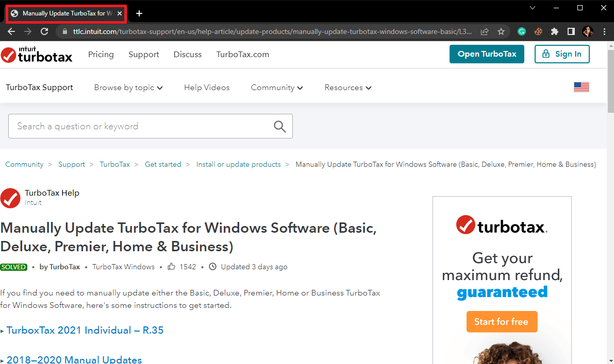Click the address bar URL text

pyautogui.click(x=272, y=32)
